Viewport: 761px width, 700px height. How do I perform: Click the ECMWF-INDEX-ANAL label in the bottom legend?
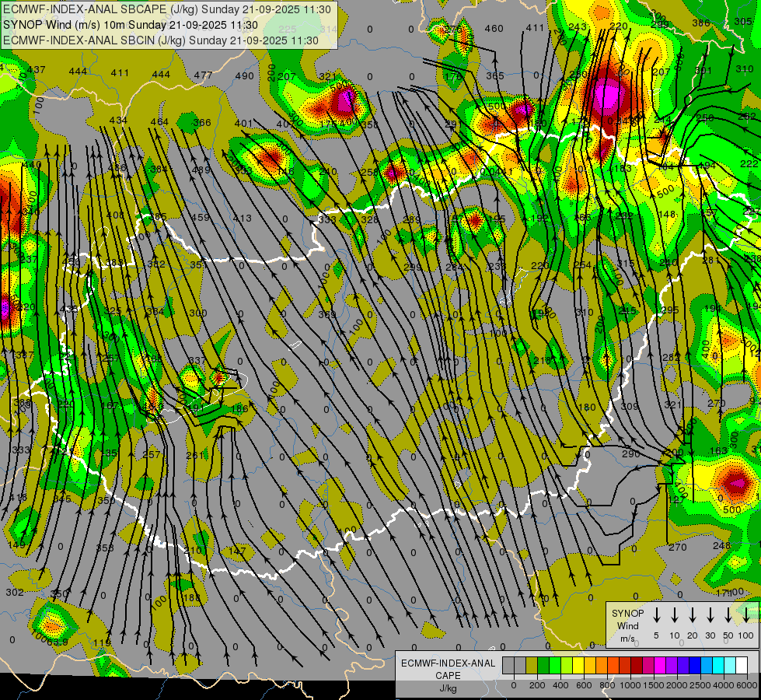coord(448,663)
